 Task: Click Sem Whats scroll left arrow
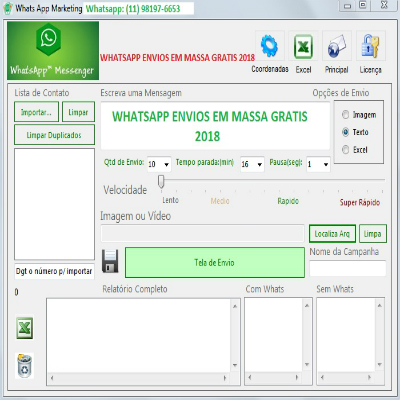pos(322,377)
